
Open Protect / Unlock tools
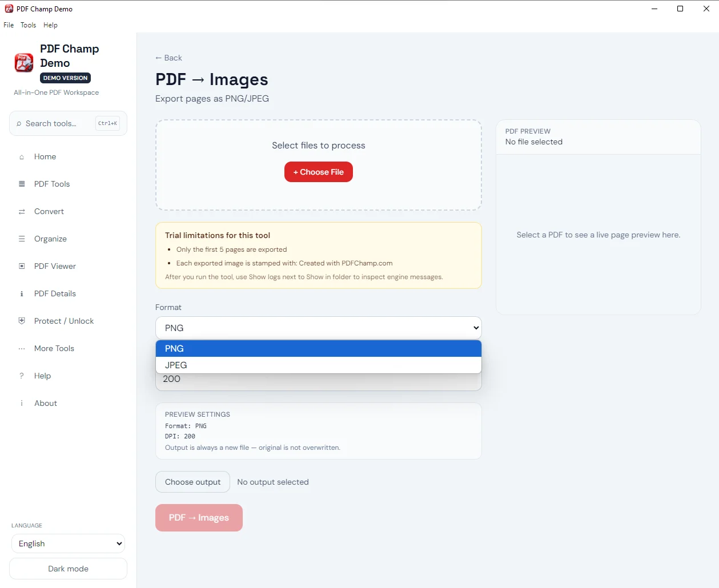pos(68,321)
